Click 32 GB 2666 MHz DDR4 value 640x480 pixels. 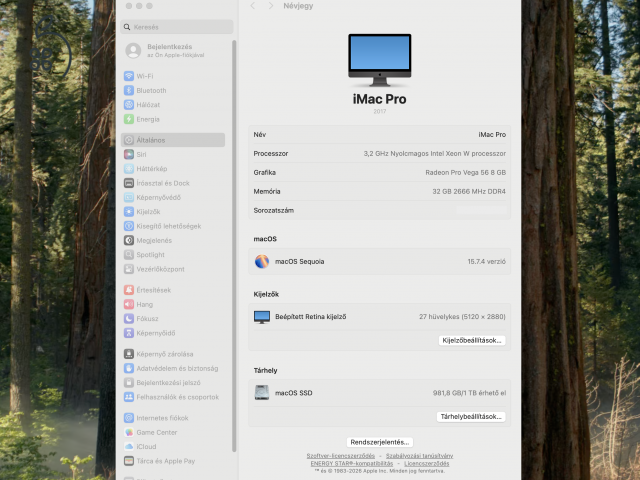[469, 191]
